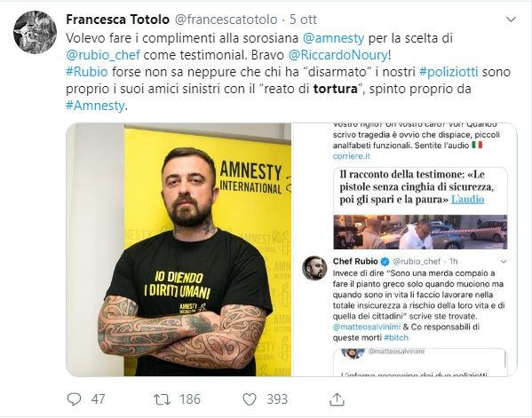Open the #poliziotti hashtag
This screenshot has width=532, height=418.
(x=449, y=72)
